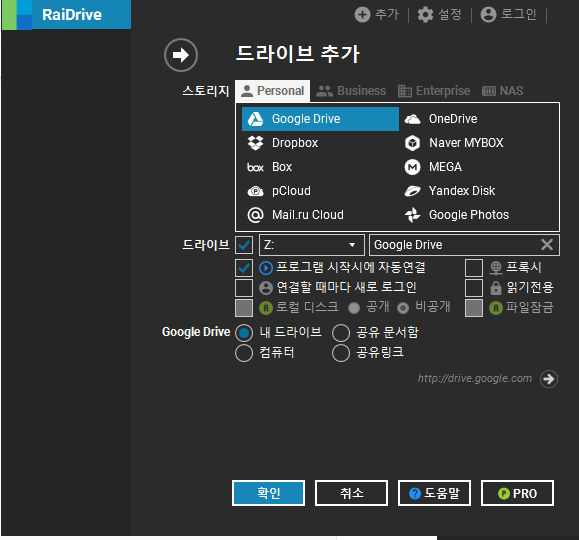Screen dimensions: 579x540
Task: Select the MEGA icon
Action: coord(412,167)
